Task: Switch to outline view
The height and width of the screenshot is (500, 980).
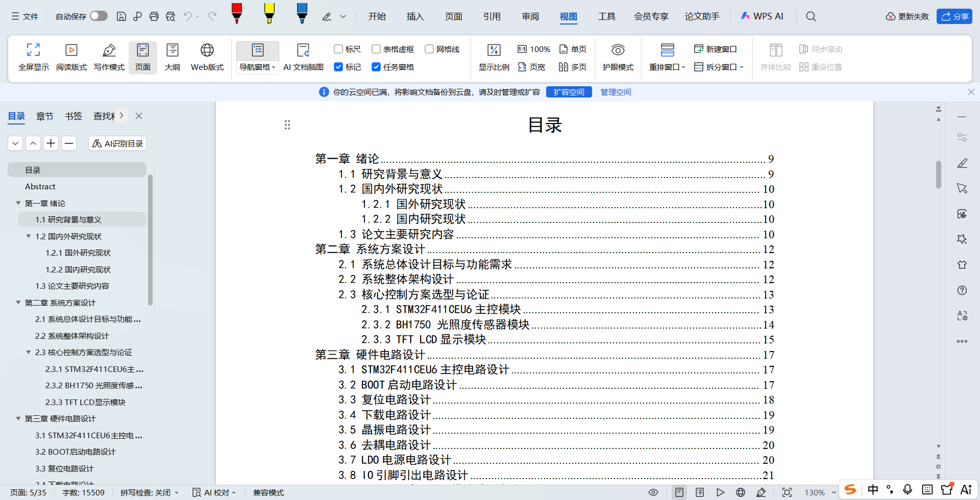Action: [x=173, y=57]
